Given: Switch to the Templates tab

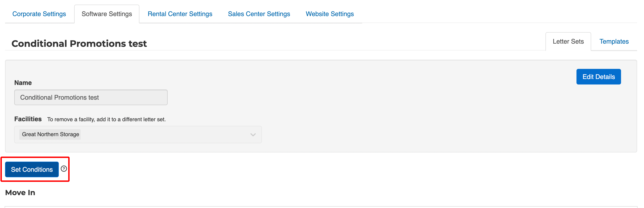Looking at the screenshot, I should coord(614,42).
